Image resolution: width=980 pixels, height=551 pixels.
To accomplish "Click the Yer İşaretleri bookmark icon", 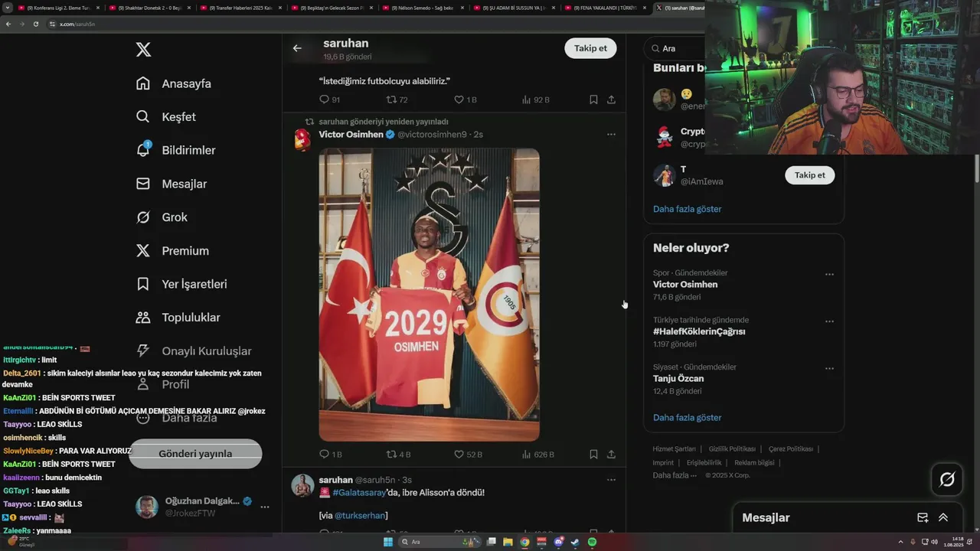I will click(x=143, y=284).
